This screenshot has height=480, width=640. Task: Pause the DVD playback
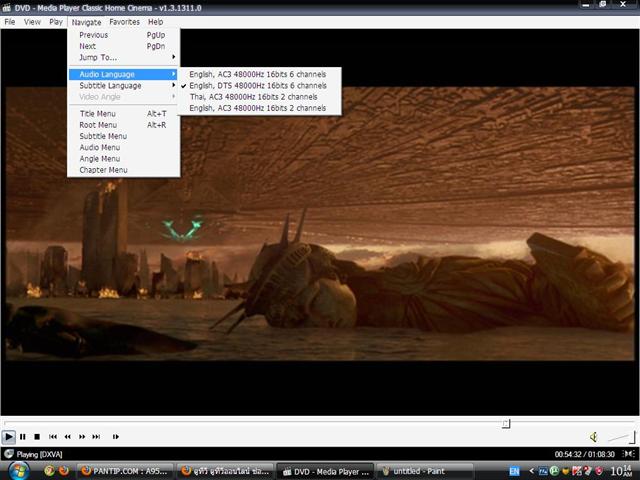23,437
